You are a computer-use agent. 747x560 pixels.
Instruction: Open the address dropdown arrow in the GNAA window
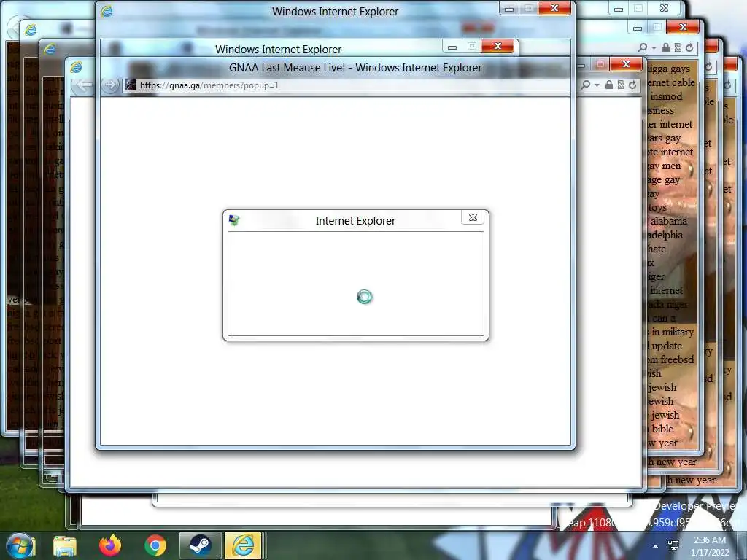pos(597,85)
